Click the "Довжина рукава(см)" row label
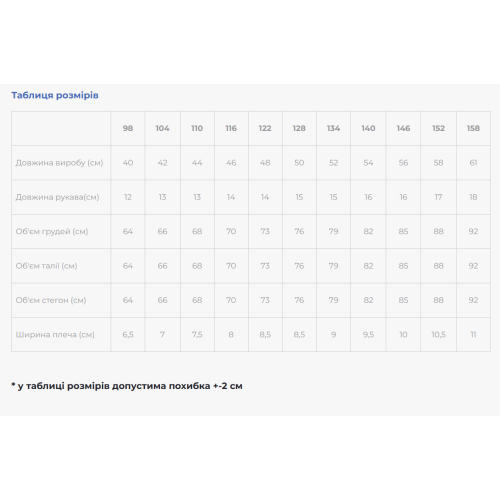 [x=57, y=197]
